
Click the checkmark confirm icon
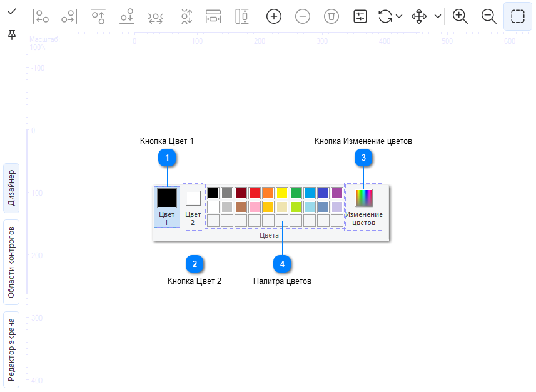[x=11, y=11]
